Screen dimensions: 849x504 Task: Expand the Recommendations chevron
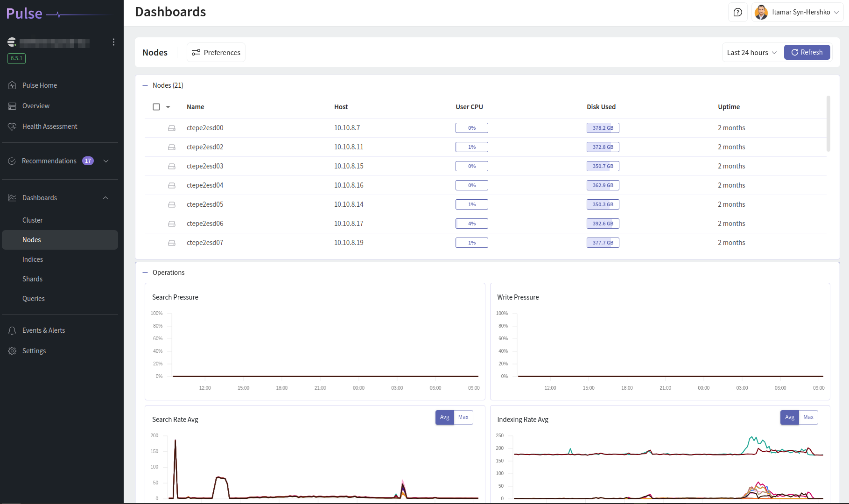(106, 161)
